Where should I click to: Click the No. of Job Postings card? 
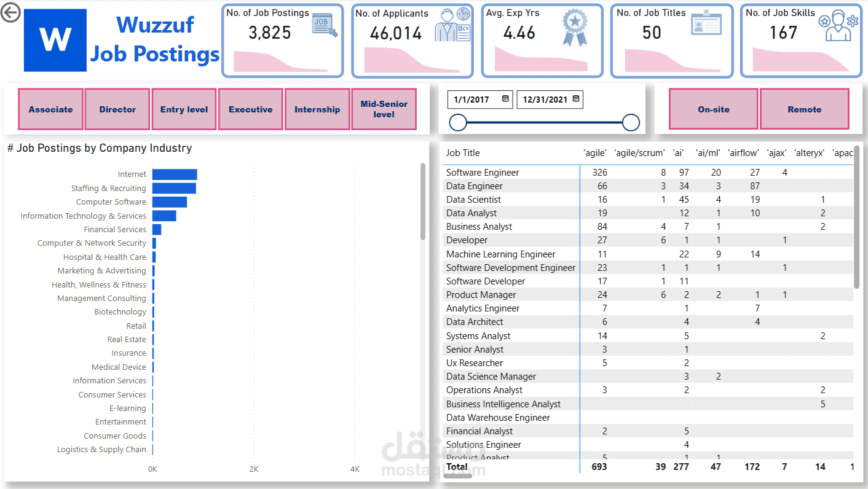coord(282,41)
